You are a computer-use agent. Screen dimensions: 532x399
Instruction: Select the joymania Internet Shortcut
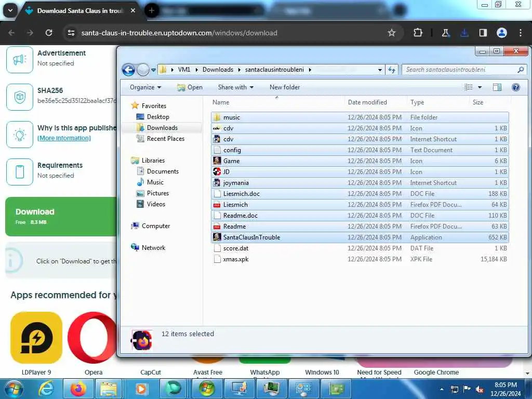click(x=360, y=183)
